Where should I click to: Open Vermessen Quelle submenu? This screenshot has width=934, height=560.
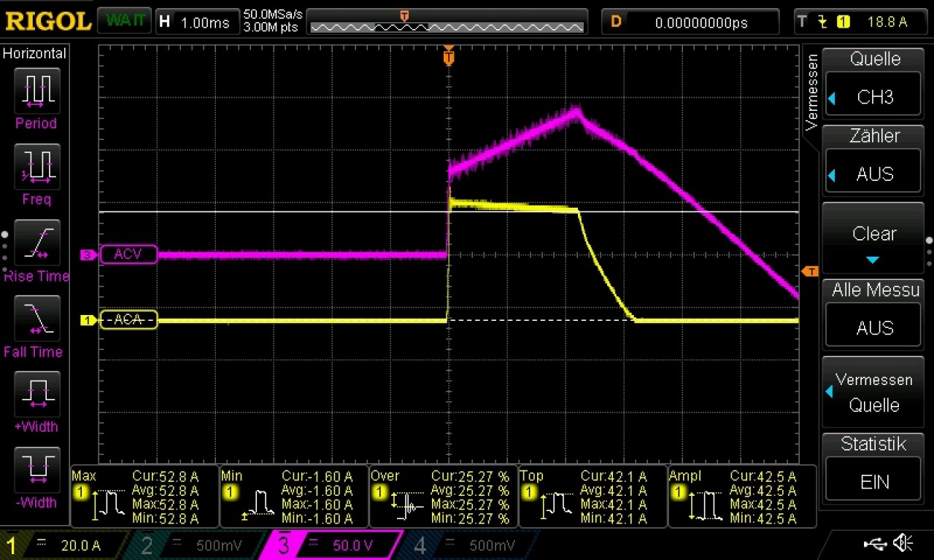pos(874,392)
